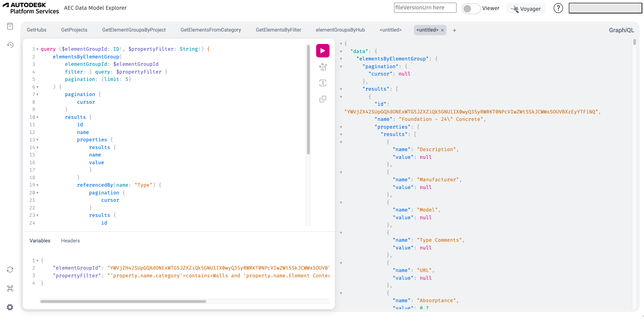Run the query with the play button
This screenshot has height=325, width=644.
pyautogui.click(x=323, y=51)
